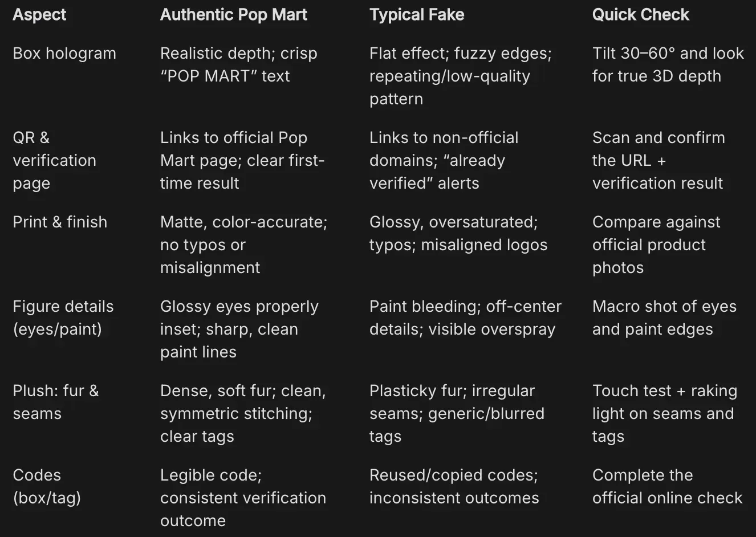Select the Print & finish row label

point(60,222)
